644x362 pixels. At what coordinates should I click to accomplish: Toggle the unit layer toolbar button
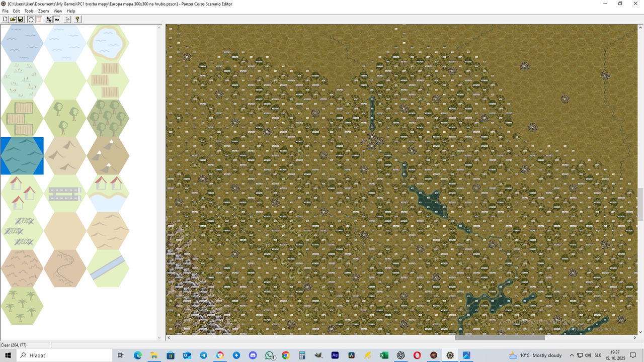[57, 19]
